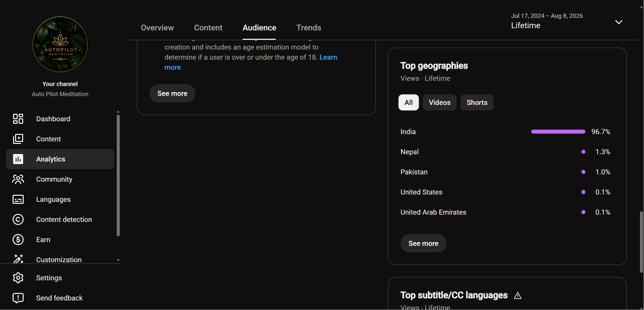
Task: Select Analytics in the sidebar
Action: [60, 159]
